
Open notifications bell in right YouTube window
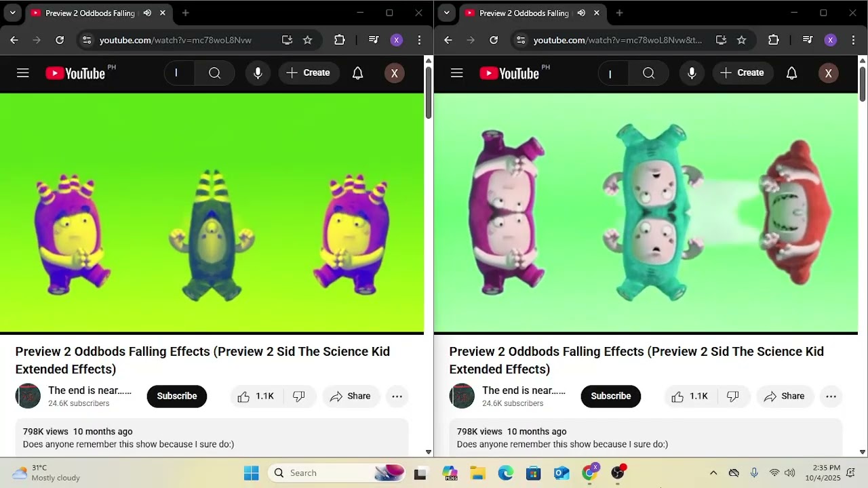pos(791,73)
